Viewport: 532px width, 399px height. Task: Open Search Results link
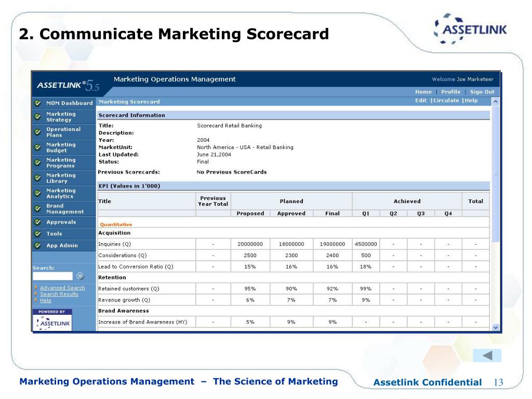pyautogui.click(x=59, y=294)
